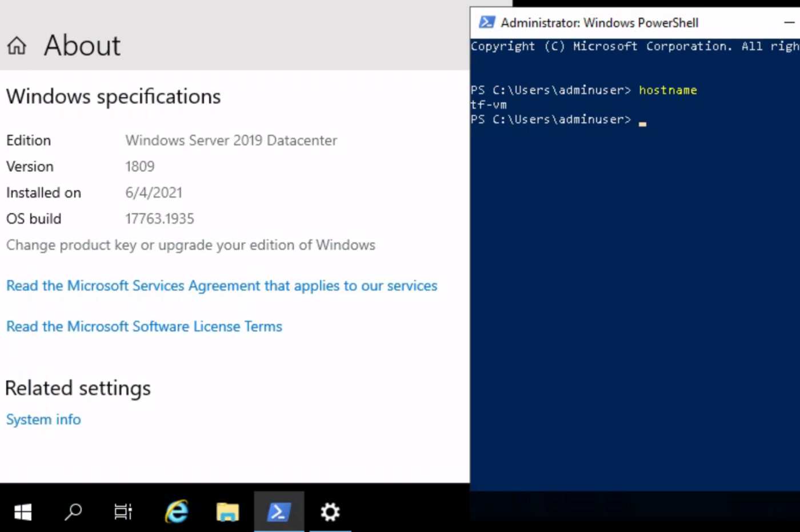Click the installed date 6/4/2021
The width and height of the screenshot is (800, 532).
154,193
